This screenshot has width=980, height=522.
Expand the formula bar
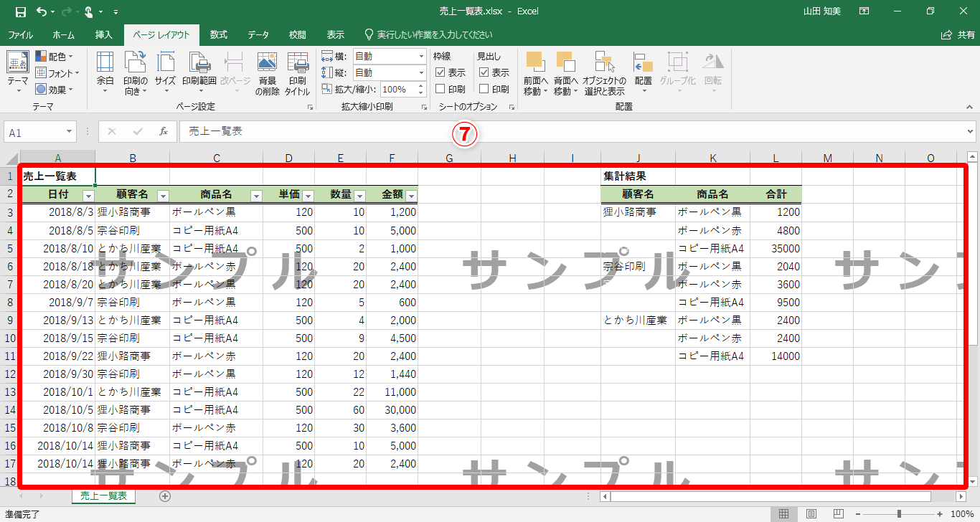pyautogui.click(x=971, y=131)
